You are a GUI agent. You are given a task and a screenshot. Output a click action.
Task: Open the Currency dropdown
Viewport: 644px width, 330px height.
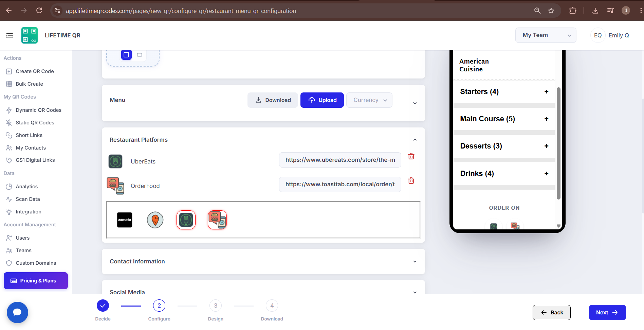click(369, 100)
